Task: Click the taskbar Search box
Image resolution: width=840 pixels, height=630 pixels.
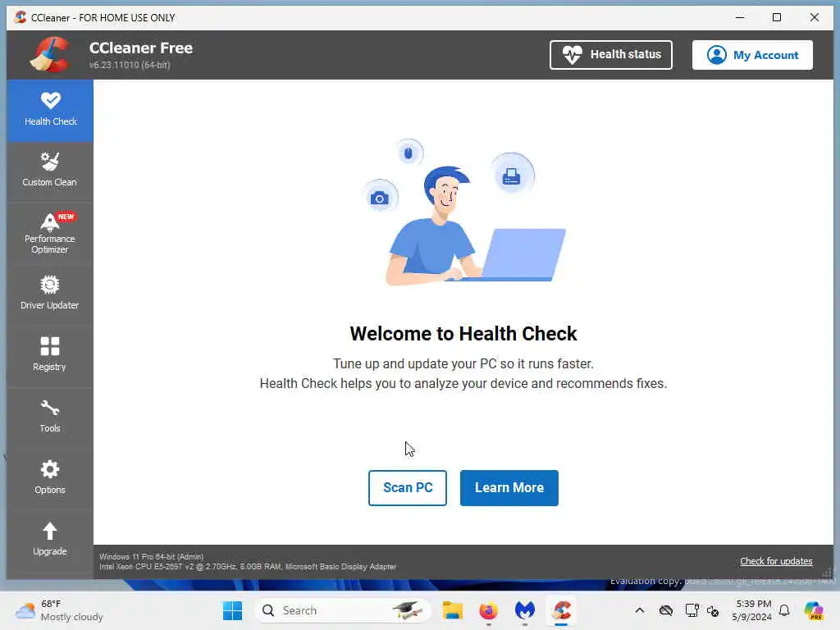Action: point(343,610)
